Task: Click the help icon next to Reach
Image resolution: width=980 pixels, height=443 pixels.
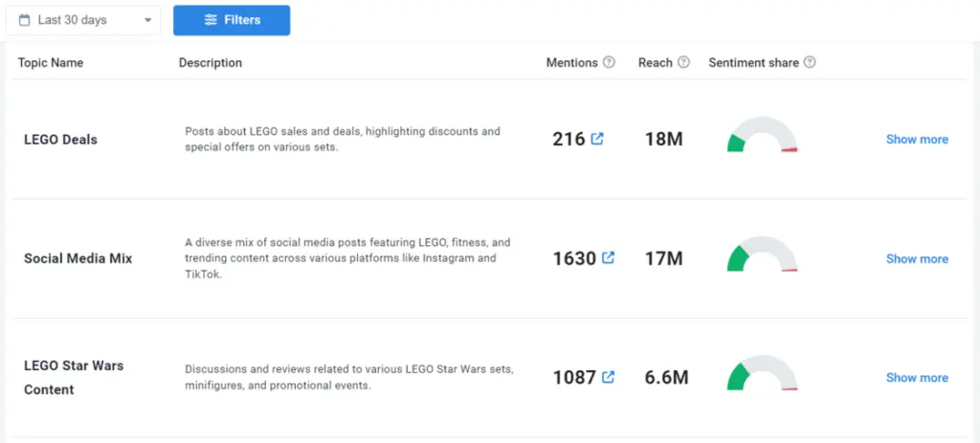Action: (683, 63)
